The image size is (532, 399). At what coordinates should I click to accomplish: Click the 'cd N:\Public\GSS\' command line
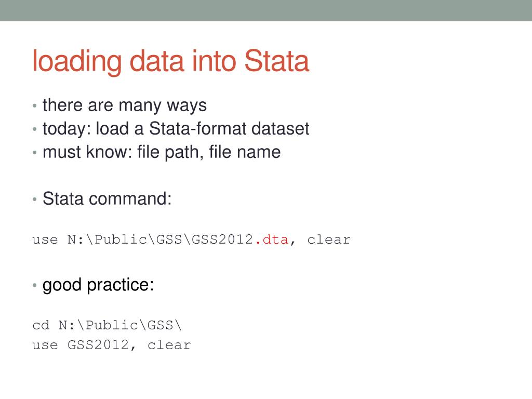click(107, 325)
